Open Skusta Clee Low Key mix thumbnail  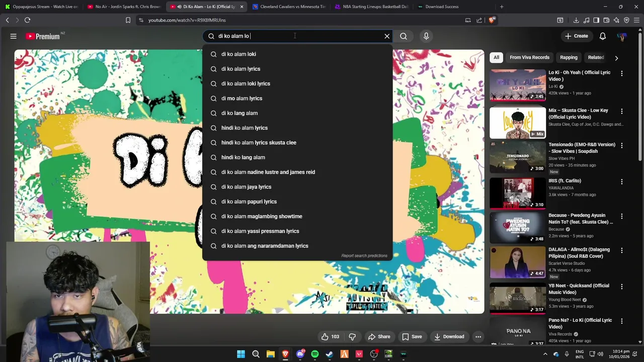coord(518,123)
